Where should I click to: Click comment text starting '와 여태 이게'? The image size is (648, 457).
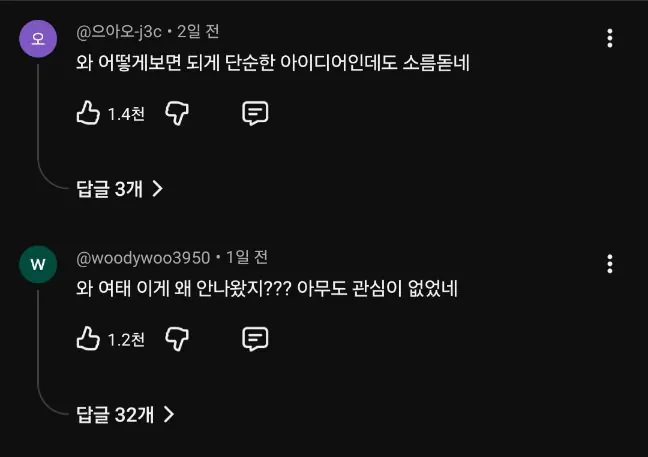coord(267,289)
